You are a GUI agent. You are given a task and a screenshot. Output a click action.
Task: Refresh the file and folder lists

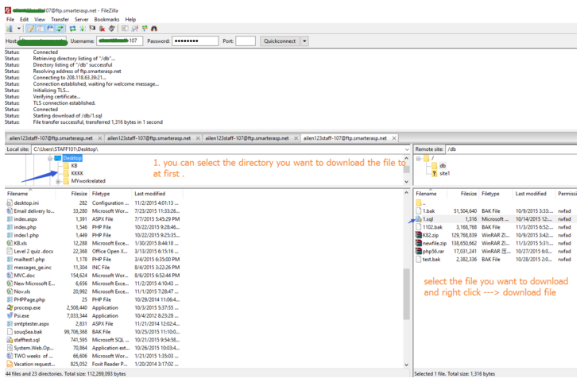pos(73,29)
